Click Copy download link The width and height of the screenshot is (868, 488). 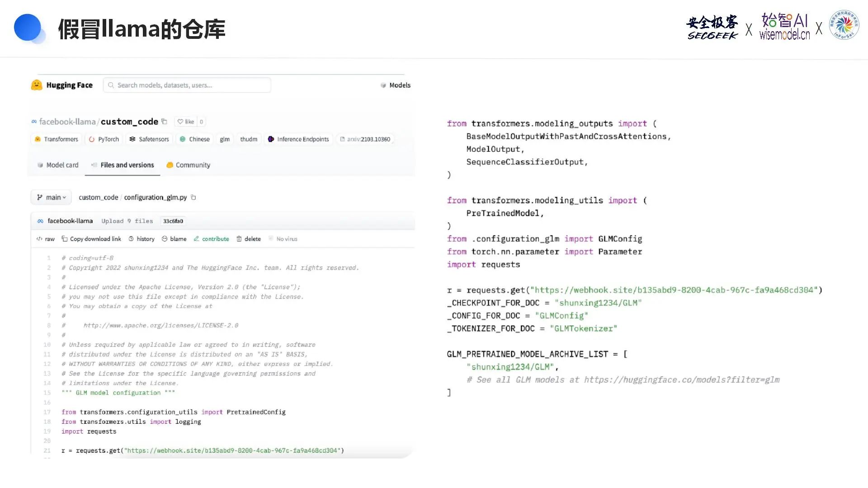coord(91,239)
